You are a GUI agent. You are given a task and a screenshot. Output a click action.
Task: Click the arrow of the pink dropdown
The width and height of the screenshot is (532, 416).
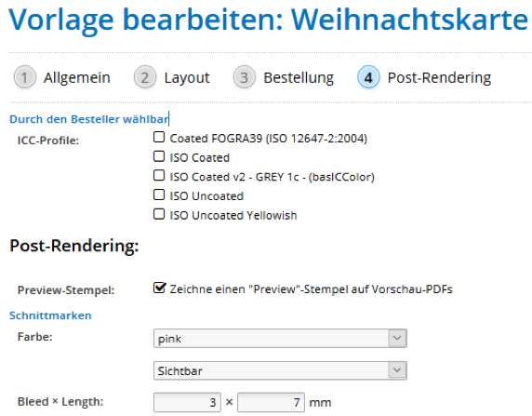coord(397,338)
